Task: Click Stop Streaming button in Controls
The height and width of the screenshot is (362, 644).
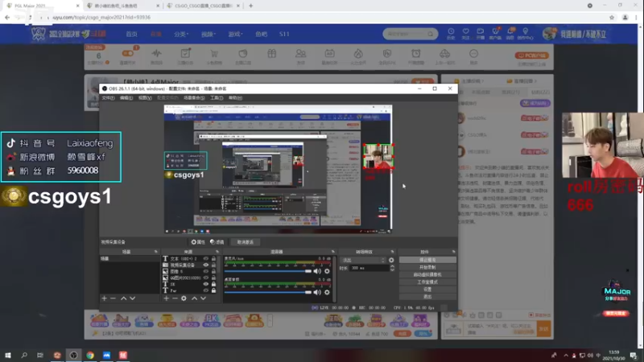Action: pyautogui.click(x=427, y=260)
